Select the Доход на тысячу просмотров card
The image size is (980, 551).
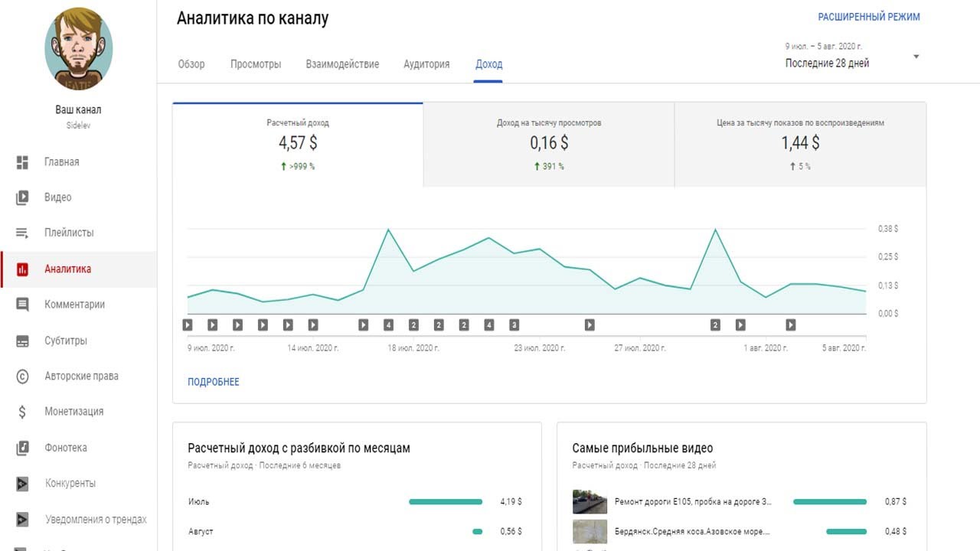point(549,145)
